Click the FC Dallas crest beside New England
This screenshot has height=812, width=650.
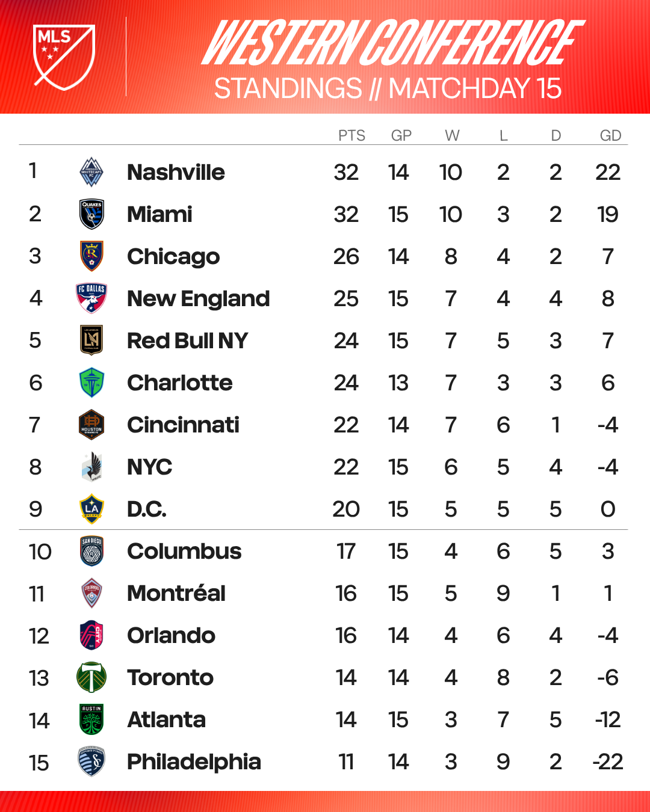92,298
